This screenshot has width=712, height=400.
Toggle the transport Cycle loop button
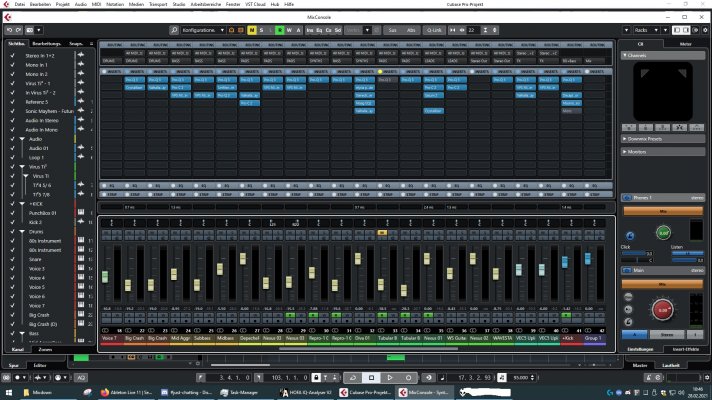[353, 378]
